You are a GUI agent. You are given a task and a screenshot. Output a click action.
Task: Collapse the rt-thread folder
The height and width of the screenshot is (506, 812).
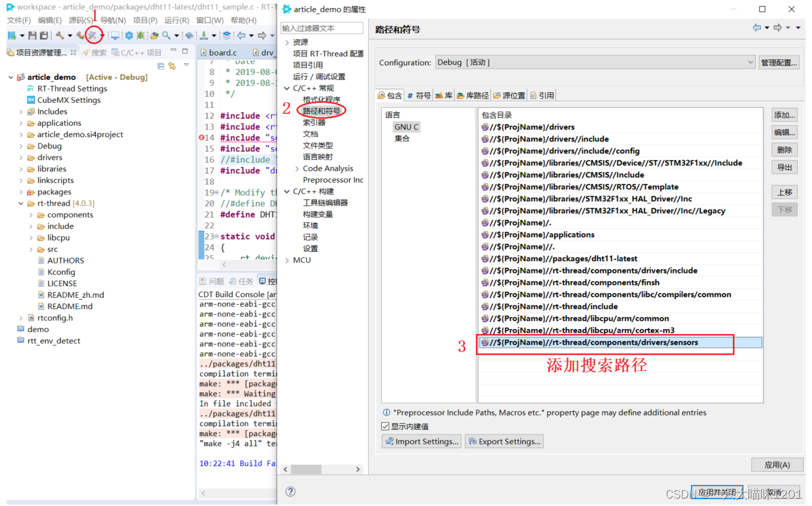(x=22, y=203)
